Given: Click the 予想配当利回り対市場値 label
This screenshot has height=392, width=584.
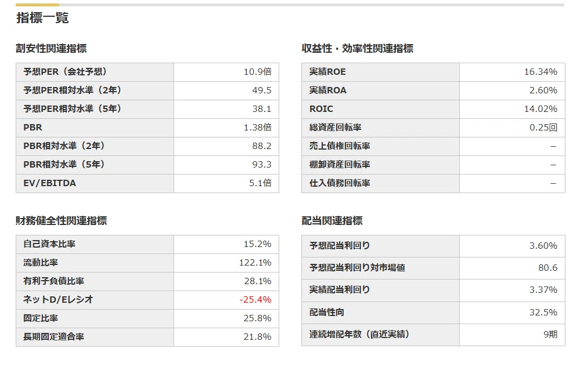Looking at the screenshot, I should [357, 268].
